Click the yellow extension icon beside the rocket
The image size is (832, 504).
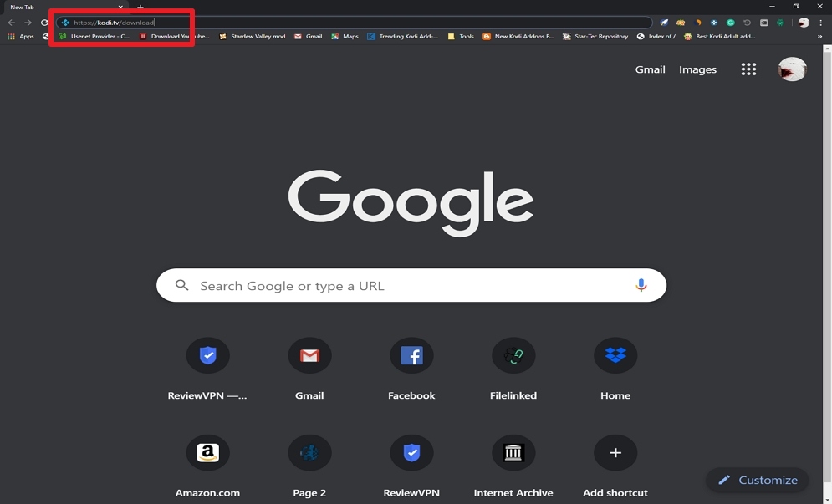point(681,23)
